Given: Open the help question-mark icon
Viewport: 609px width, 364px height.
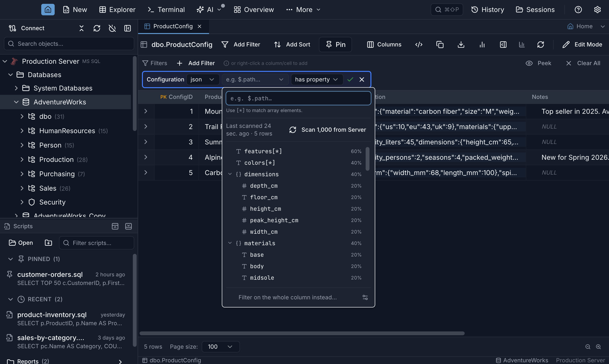Looking at the screenshot, I should point(578,10).
